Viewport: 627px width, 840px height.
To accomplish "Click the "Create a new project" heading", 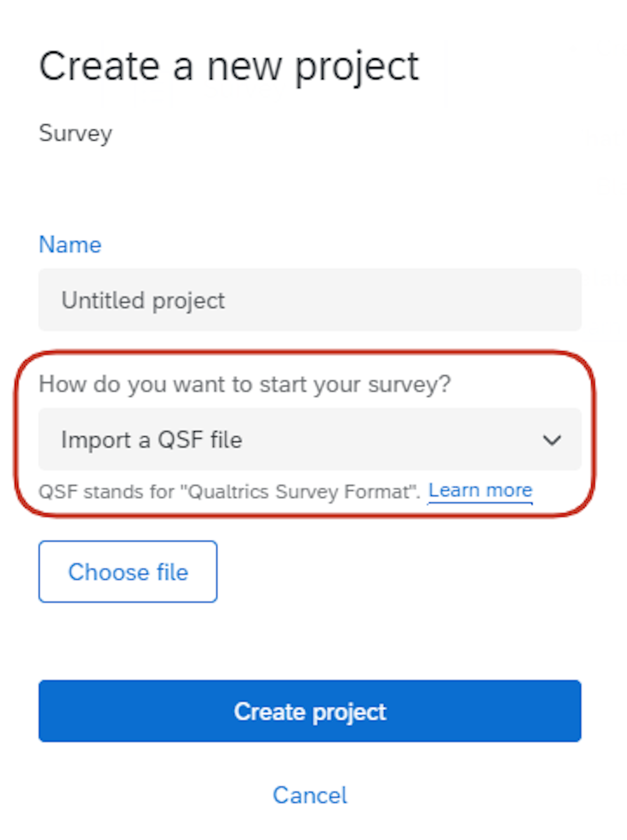I will click(229, 67).
